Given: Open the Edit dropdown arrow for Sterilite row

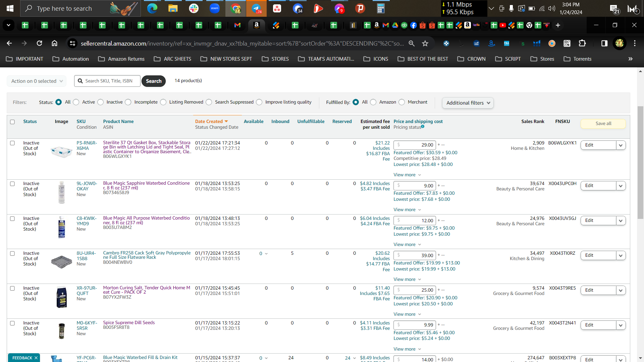Looking at the screenshot, I should point(621,145).
